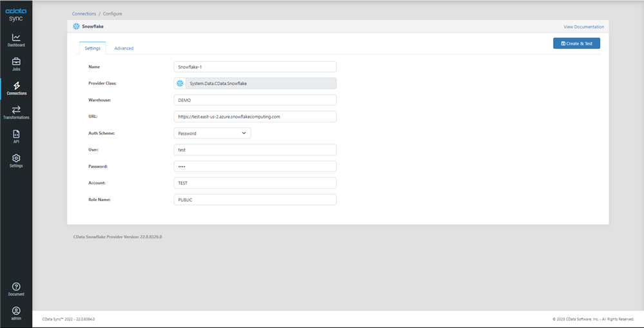Switch to the Advanced tab
This screenshot has width=644, height=328.
[x=124, y=48]
